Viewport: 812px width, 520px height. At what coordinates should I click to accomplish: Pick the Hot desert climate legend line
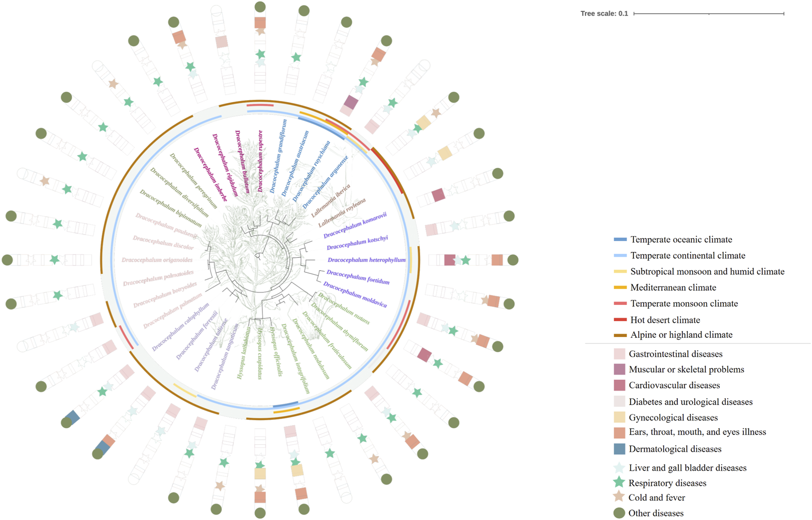620,320
